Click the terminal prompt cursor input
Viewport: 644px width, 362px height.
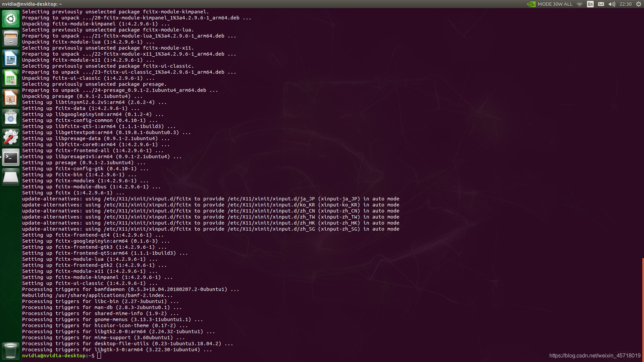[99, 356]
